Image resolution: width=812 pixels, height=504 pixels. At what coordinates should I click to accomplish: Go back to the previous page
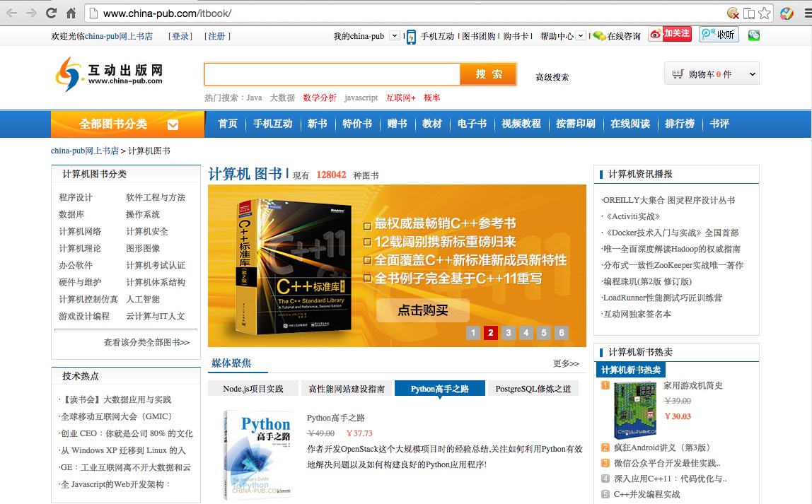tap(12, 13)
